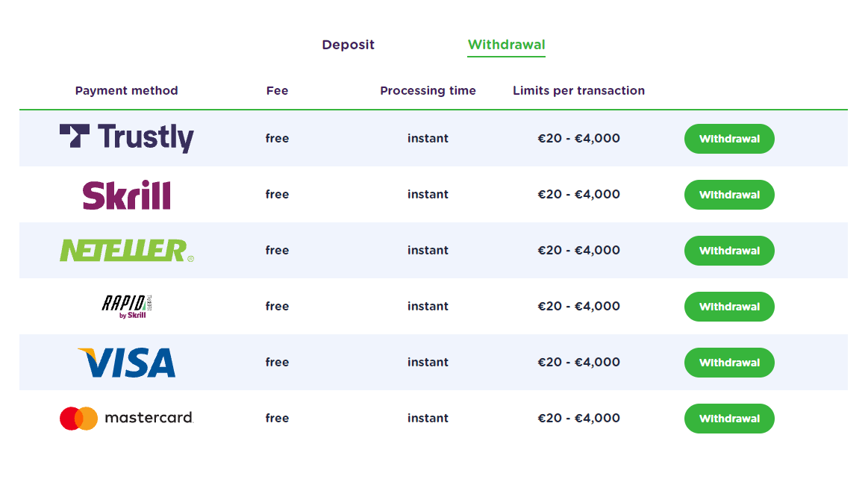Viewport: 868px width, 479px height.
Task: Click Withdrawal button in Rapid row
Action: [729, 307]
